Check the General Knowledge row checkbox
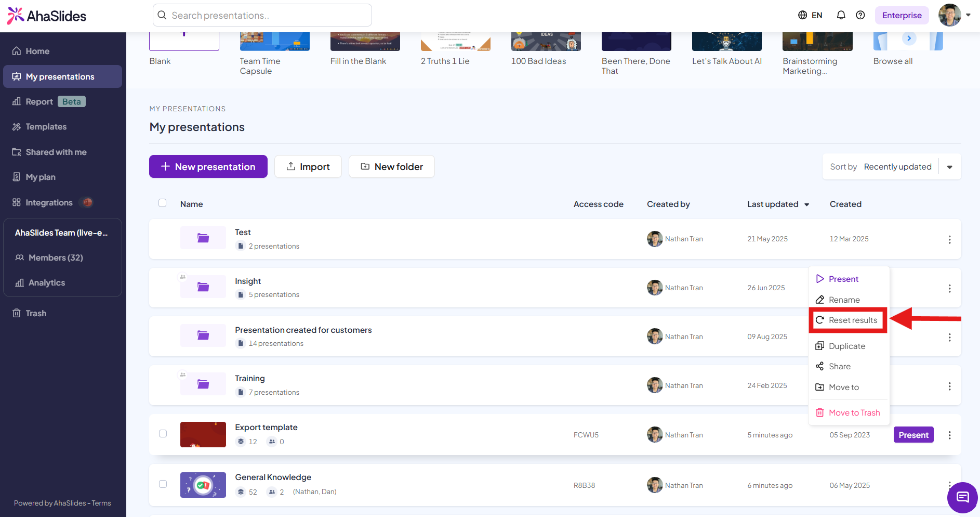 coord(163,484)
